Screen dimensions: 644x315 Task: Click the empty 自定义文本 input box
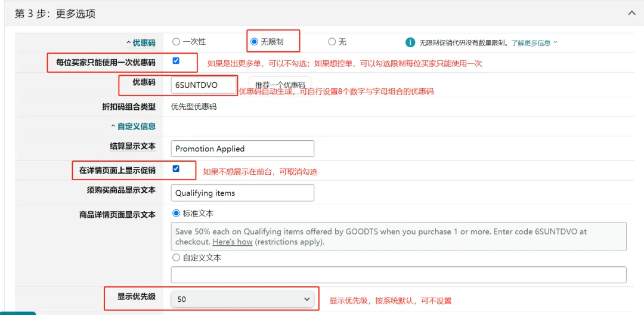tap(398, 275)
